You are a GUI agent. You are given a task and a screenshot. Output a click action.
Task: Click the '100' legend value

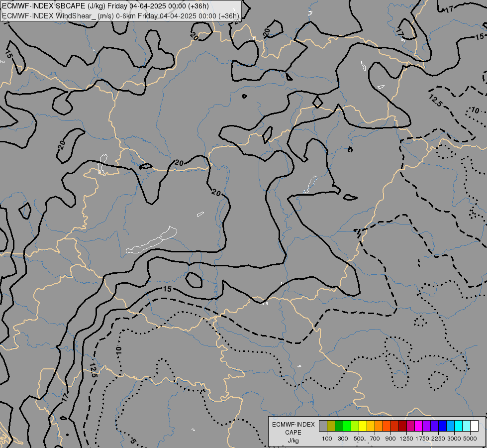click(x=327, y=439)
